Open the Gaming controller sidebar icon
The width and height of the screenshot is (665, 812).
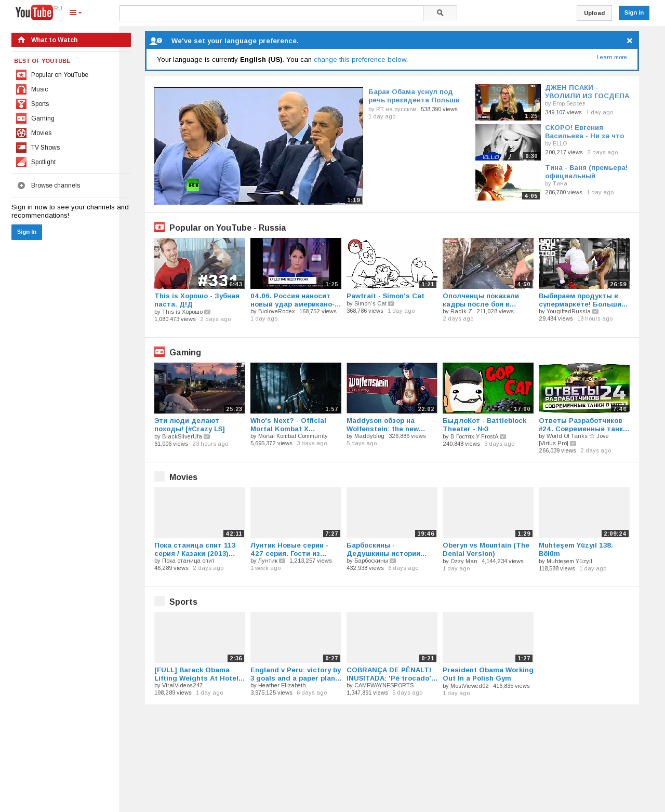point(21,118)
